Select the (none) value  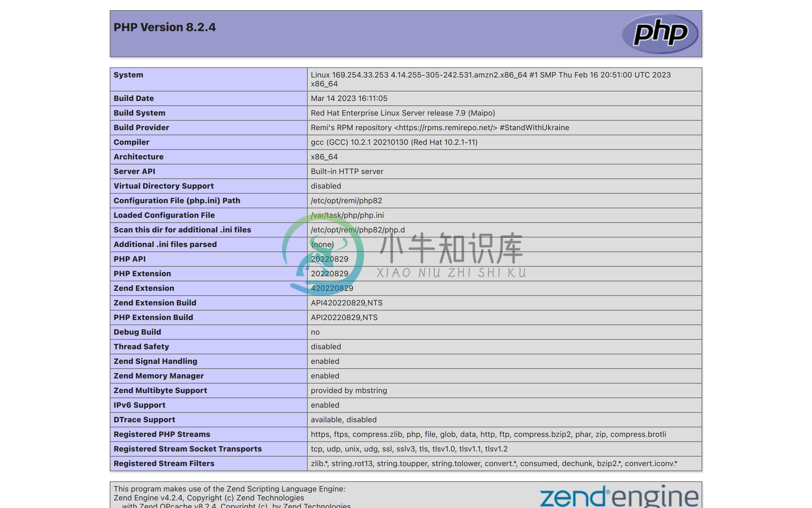click(x=322, y=244)
